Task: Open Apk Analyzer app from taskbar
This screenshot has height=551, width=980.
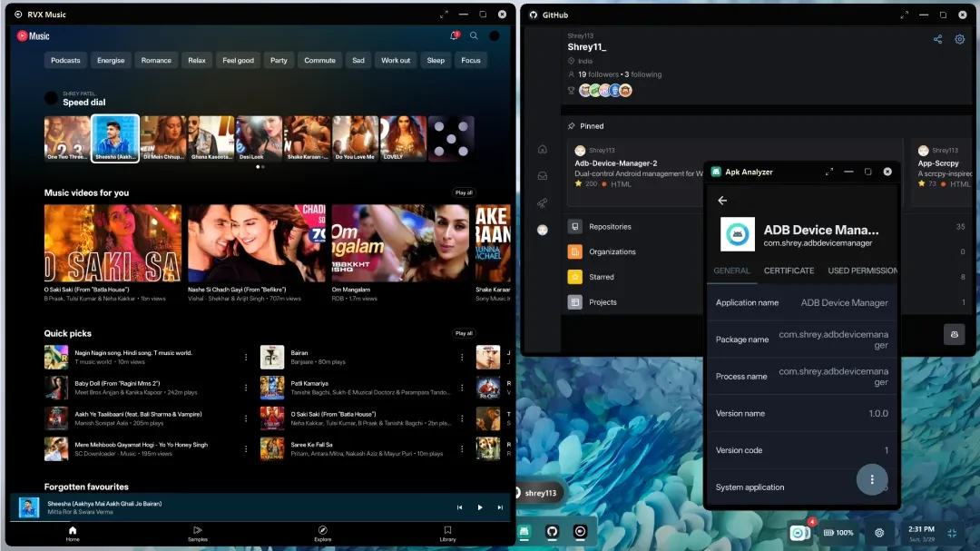Action: (x=524, y=532)
